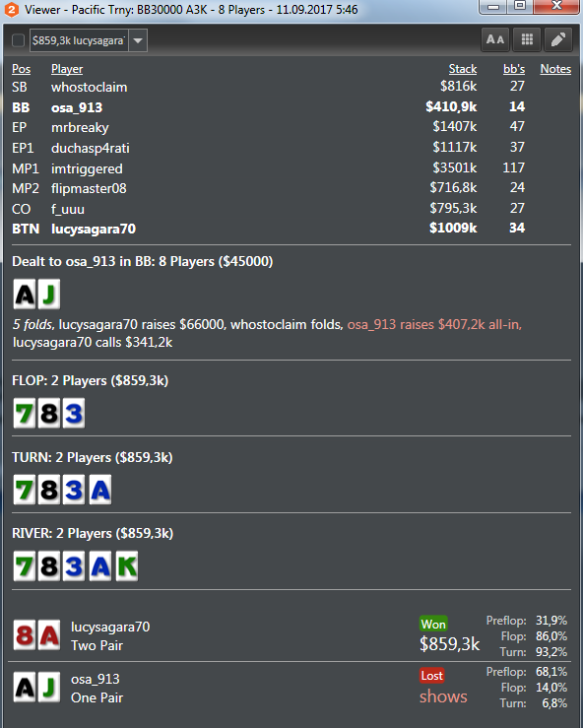Sort by the Pos column header
Viewport: 583px width, 728px height.
click(x=22, y=69)
